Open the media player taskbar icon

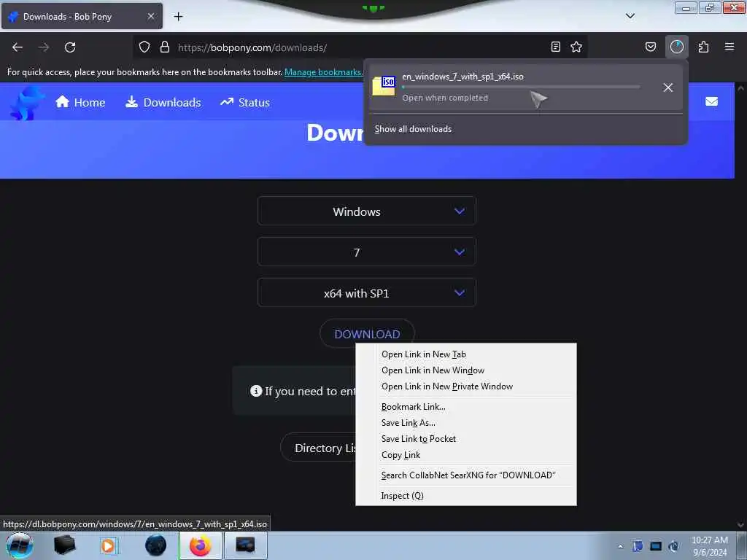(x=108, y=545)
